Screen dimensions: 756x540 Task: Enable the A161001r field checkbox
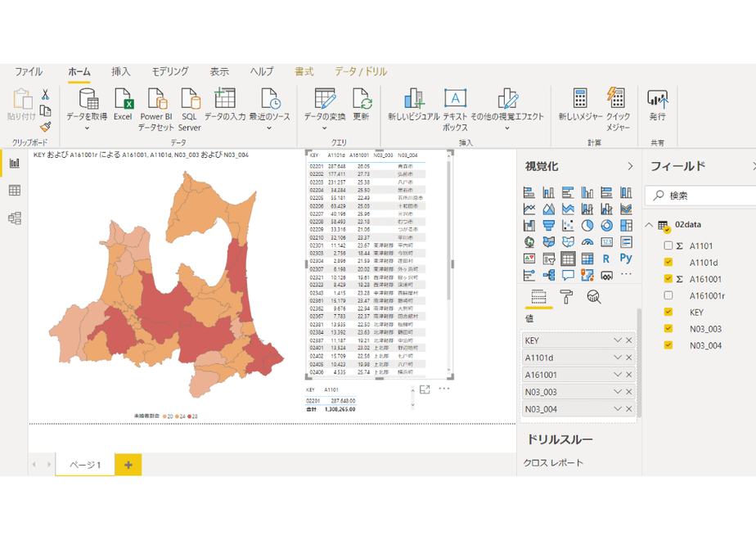[x=668, y=295]
